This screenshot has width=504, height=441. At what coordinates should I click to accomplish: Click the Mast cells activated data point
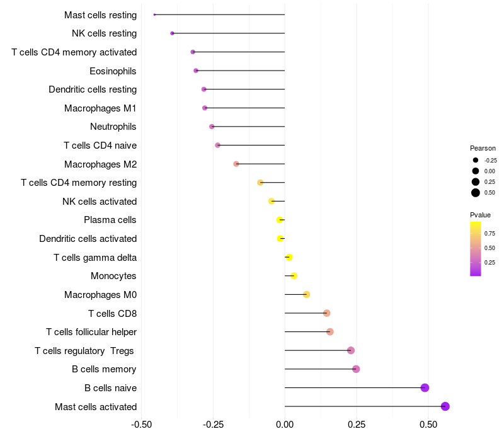(445, 406)
